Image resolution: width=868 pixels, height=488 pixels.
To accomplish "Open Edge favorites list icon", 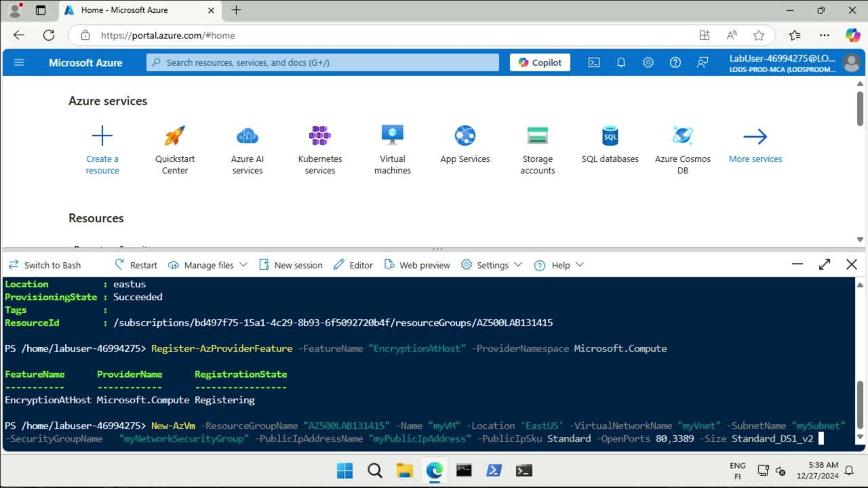I will pyautogui.click(x=795, y=35).
